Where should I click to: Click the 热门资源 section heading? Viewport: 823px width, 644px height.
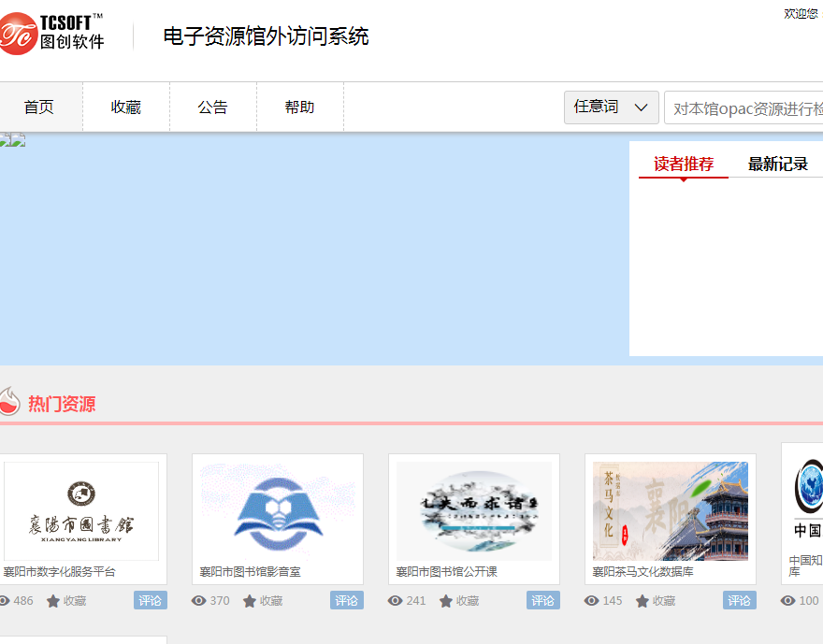pyautogui.click(x=62, y=404)
